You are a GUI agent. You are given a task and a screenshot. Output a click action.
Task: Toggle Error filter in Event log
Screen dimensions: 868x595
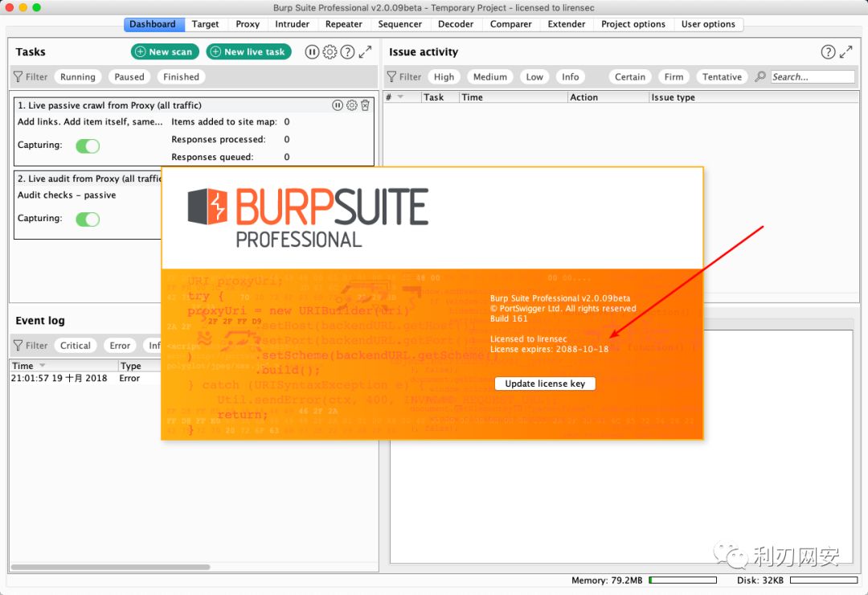120,346
